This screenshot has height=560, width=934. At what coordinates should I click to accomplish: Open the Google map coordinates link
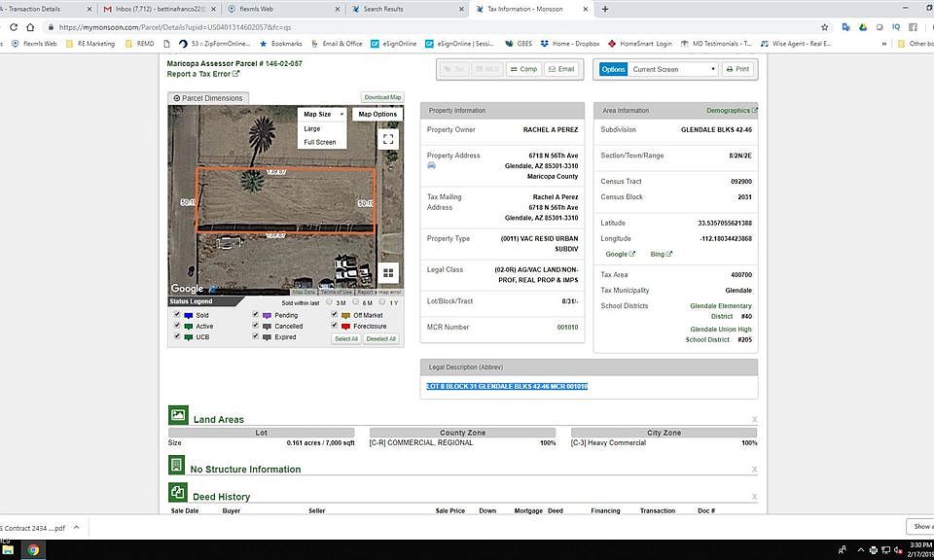pos(620,254)
